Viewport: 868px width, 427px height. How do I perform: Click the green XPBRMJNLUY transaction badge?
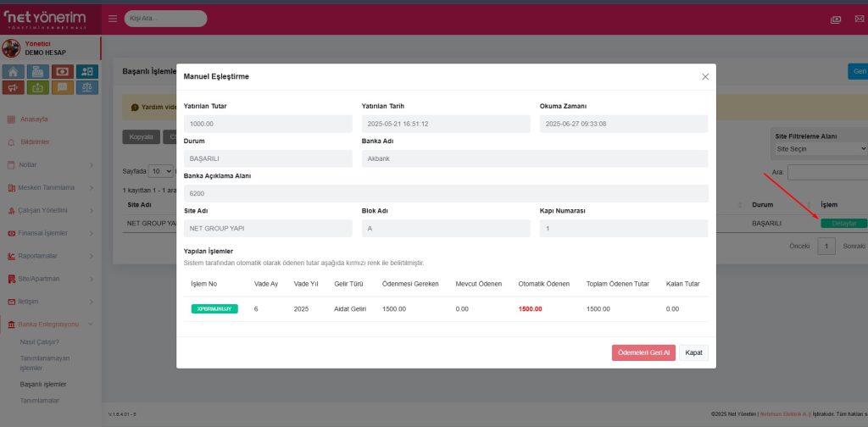pos(214,309)
